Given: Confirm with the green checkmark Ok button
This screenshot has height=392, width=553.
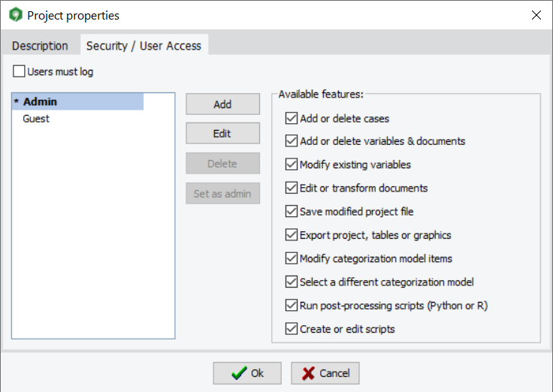Looking at the screenshot, I should (x=247, y=373).
